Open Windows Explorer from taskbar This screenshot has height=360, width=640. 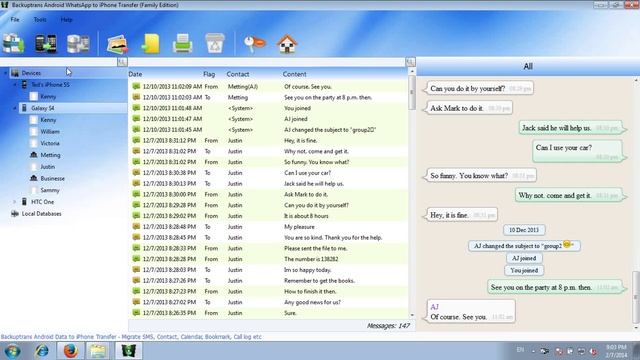tap(98, 351)
